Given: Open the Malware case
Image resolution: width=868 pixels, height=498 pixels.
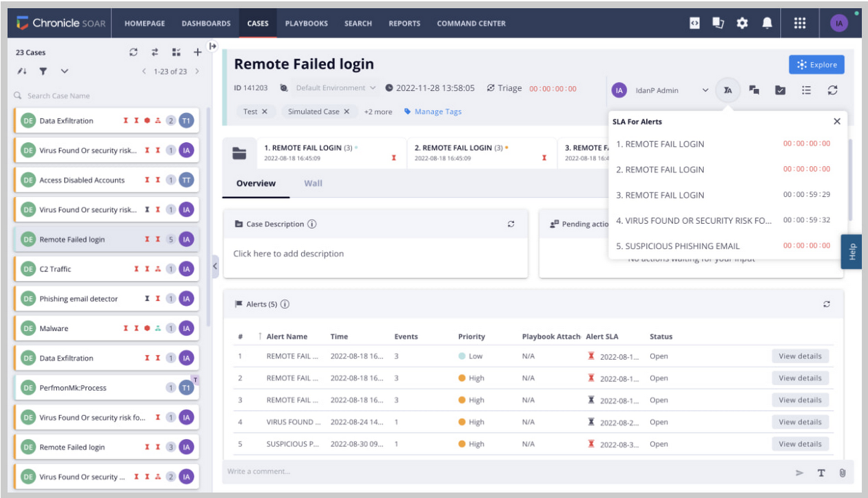Looking at the screenshot, I should point(106,328).
